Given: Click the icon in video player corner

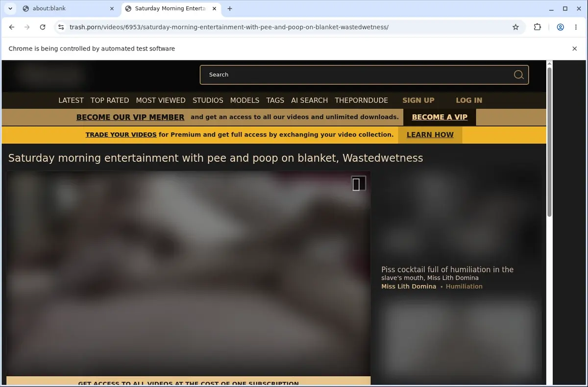Looking at the screenshot, I should [359, 184].
